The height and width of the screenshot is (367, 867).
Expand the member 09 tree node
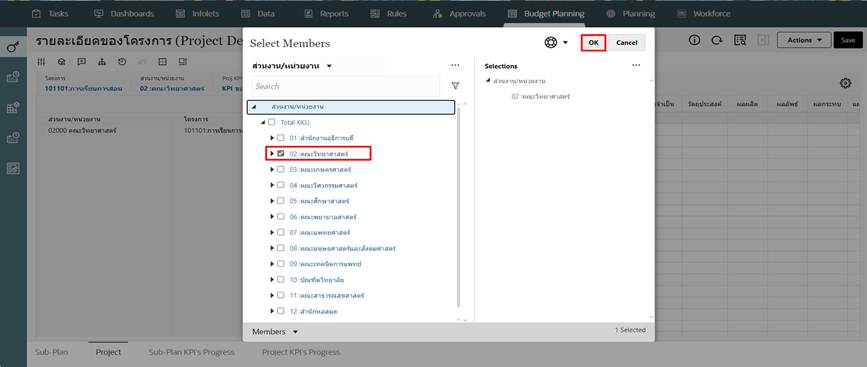point(271,264)
